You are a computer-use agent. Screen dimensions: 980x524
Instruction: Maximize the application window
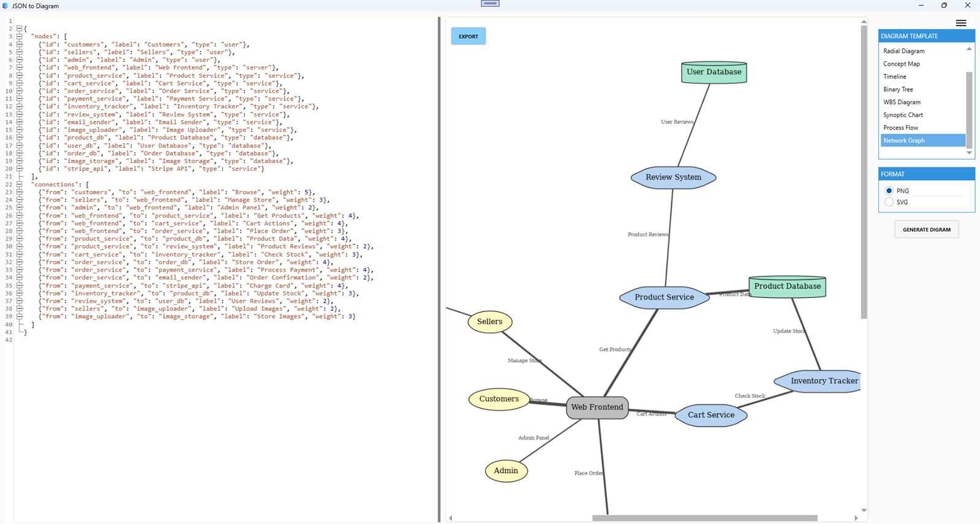click(x=944, y=6)
